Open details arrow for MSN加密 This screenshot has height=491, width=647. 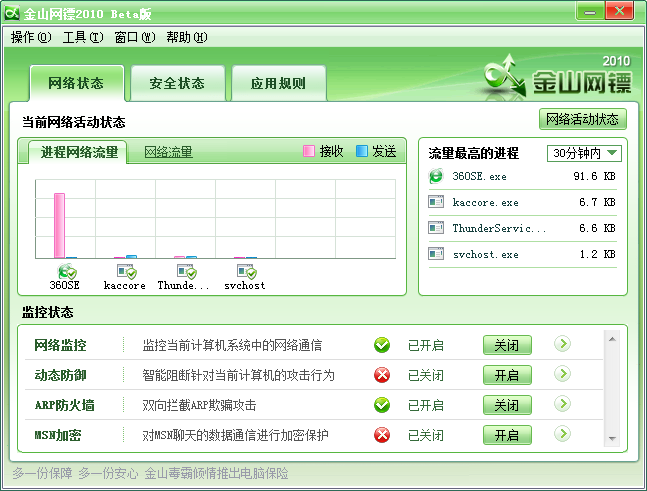(x=562, y=434)
